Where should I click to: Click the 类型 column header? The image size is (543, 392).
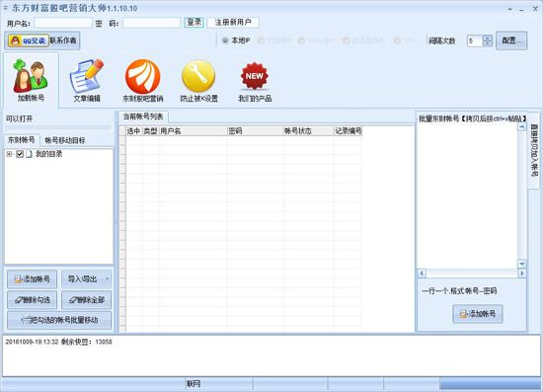click(x=150, y=131)
